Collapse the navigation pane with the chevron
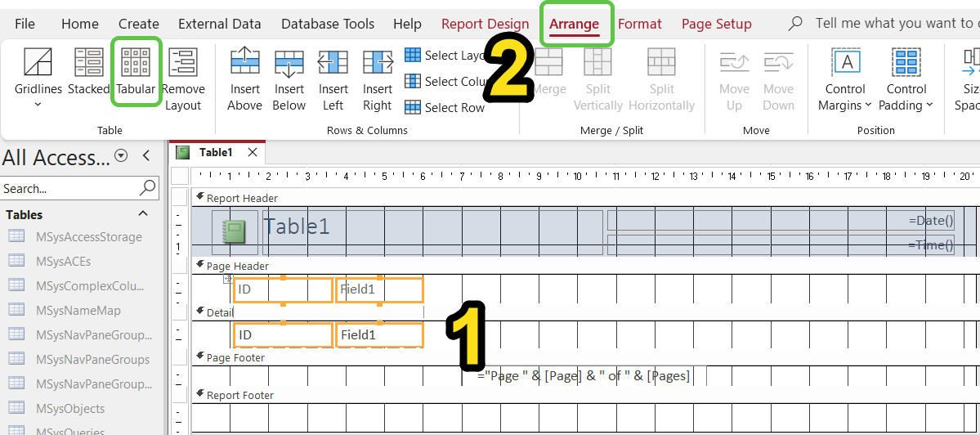The height and width of the screenshot is (435, 980). pyautogui.click(x=146, y=155)
